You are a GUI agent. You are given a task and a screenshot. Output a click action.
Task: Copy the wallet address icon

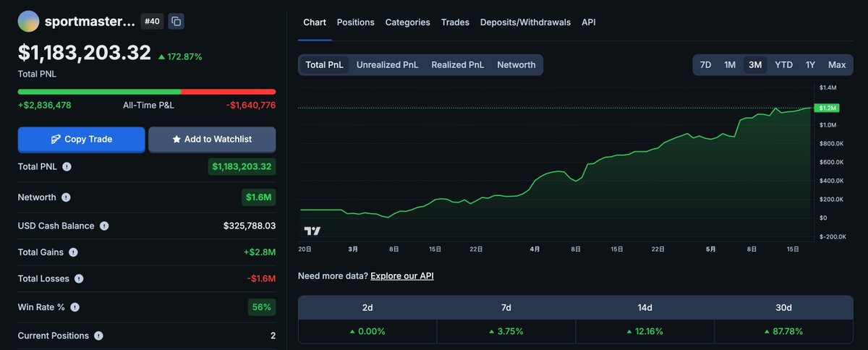click(176, 22)
